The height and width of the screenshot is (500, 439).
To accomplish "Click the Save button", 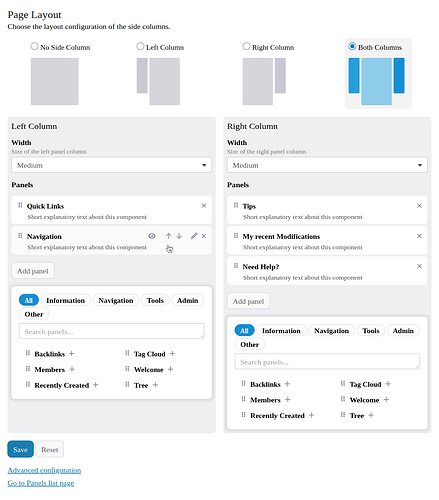I will 20,449.
